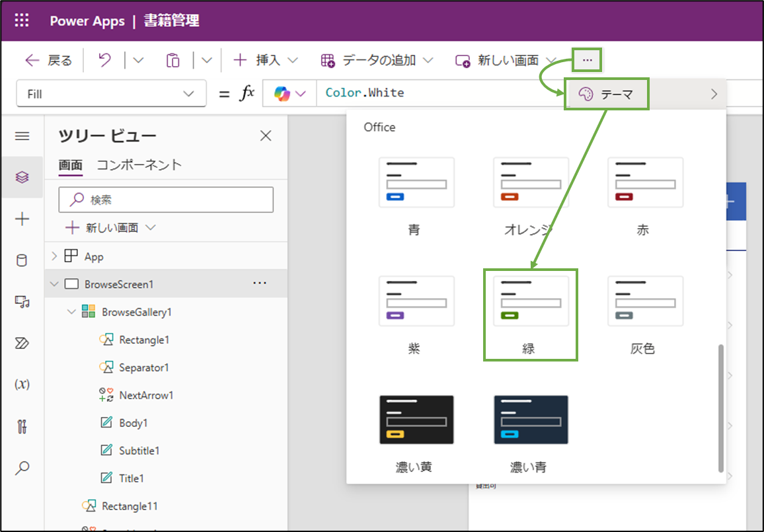The image size is (764, 532).
Task: Open the app launcher waffle icon
Action: (22, 20)
